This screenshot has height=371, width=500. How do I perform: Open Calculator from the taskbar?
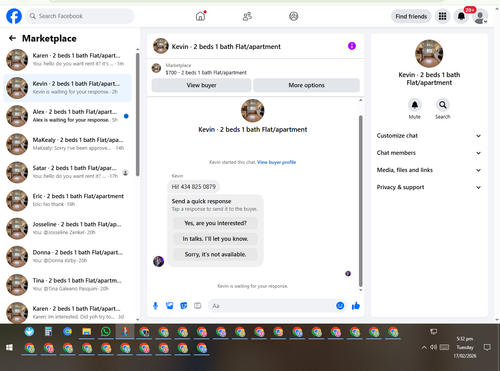click(x=48, y=332)
